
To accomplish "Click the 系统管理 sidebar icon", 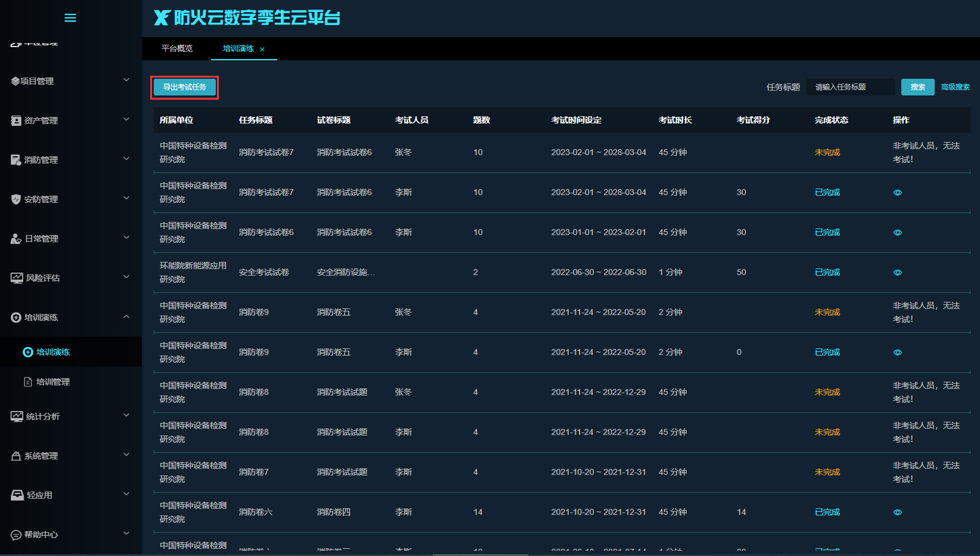I will tap(16, 456).
